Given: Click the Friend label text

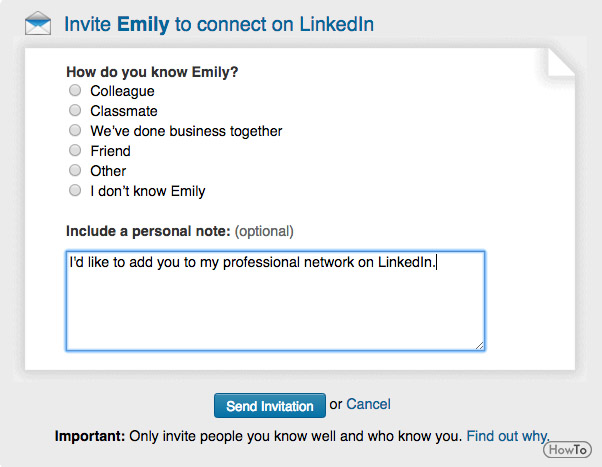Looking at the screenshot, I should (110, 151).
